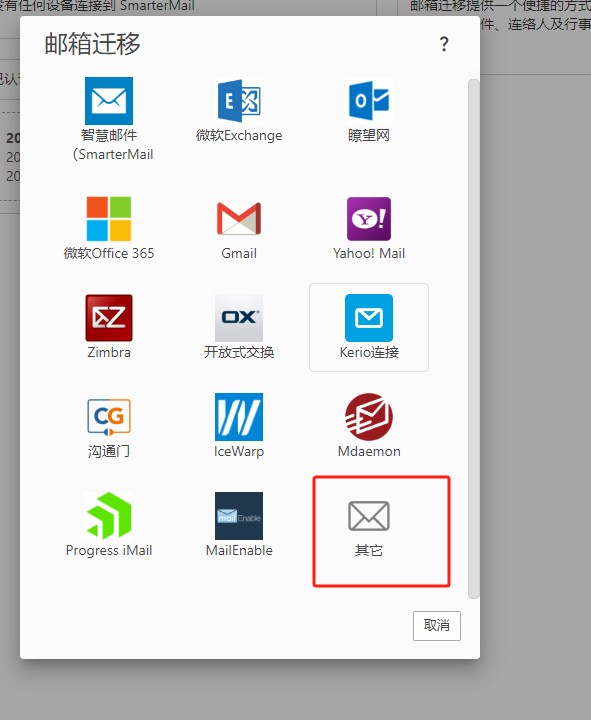Click the Zimbra label text

[109, 352]
